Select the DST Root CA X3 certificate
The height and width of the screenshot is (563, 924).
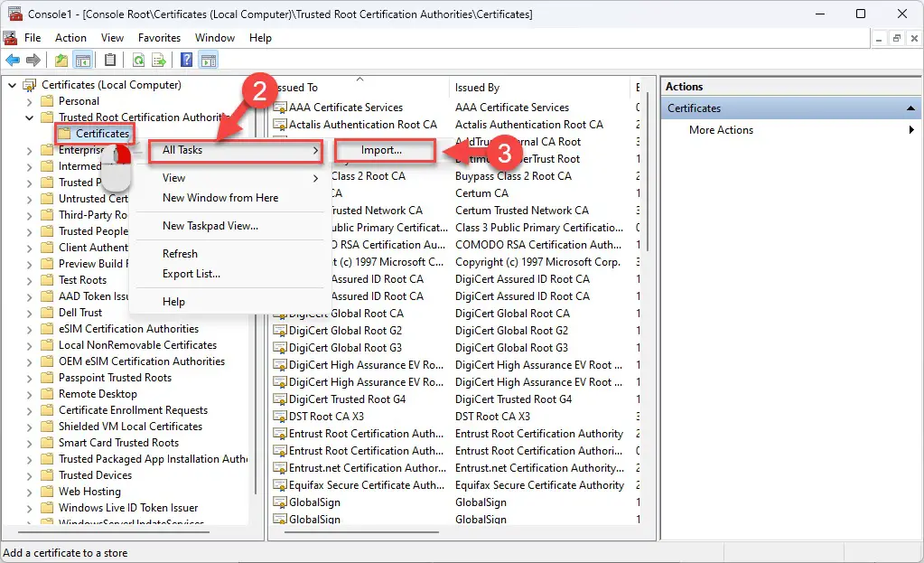pyautogui.click(x=326, y=417)
